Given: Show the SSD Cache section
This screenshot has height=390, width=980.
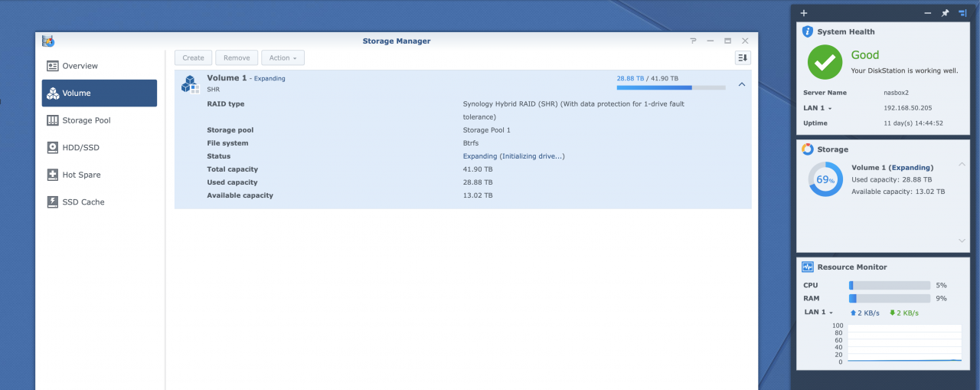Looking at the screenshot, I should point(100,202).
